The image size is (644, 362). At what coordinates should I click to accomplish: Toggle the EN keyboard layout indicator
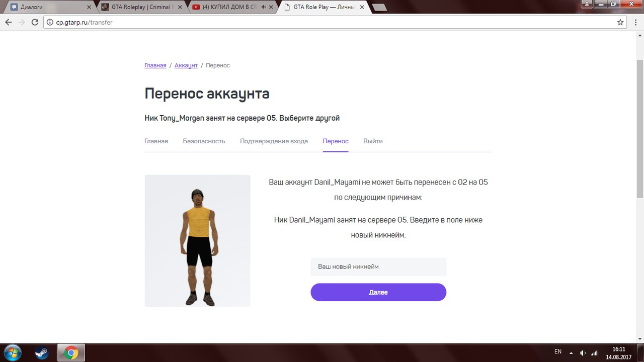[x=557, y=352]
